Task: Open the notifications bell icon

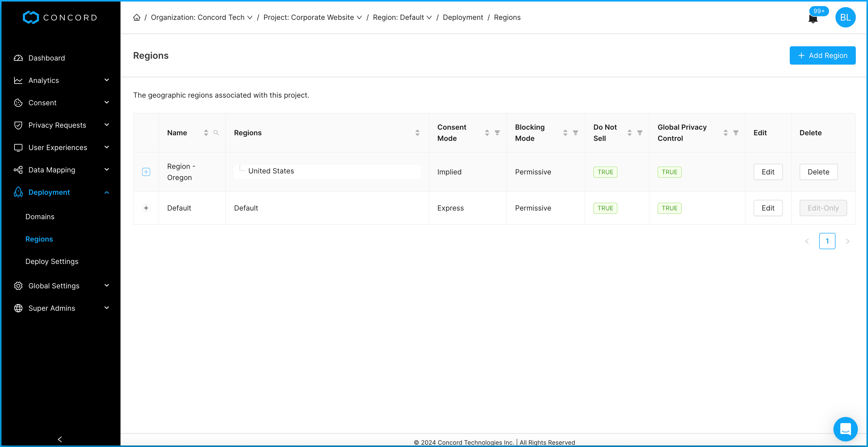Action: coord(813,19)
